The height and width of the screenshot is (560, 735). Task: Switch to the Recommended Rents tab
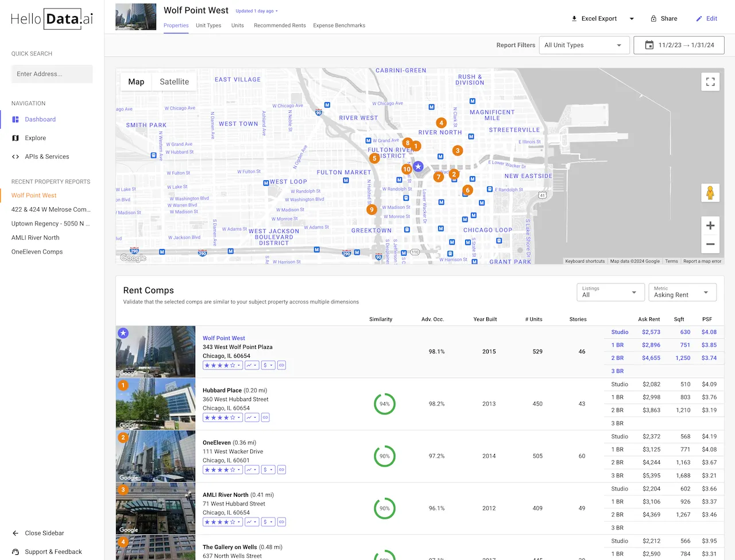pyautogui.click(x=280, y=25)
